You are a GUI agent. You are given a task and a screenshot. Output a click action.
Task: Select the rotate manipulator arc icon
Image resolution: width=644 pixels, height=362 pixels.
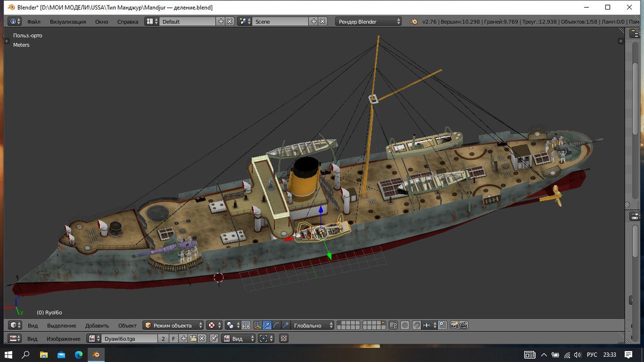(x=276, y=325)
